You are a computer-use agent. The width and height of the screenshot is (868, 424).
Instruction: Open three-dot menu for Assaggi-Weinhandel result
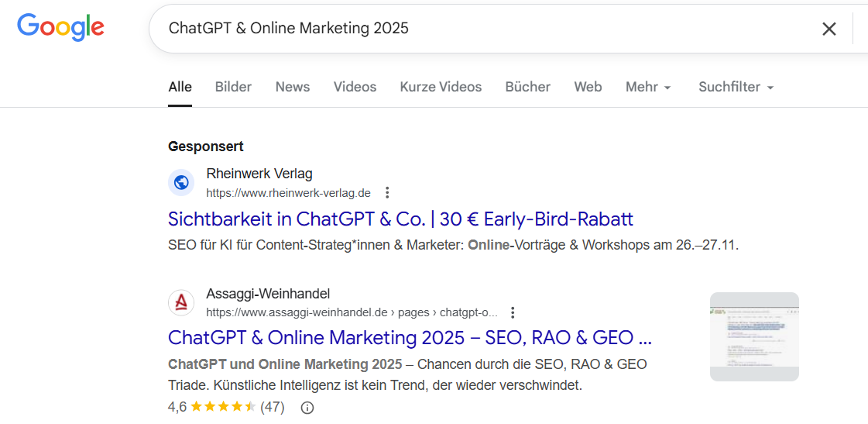click(x=513, y=313)
